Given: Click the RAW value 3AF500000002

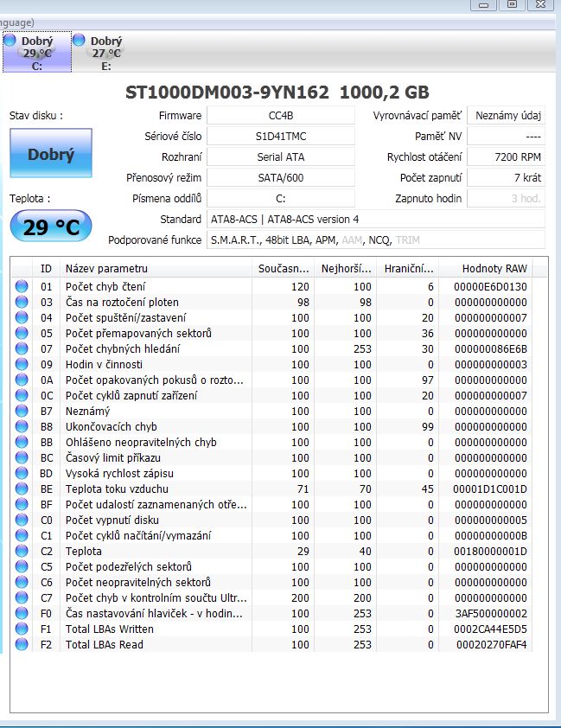Looking at the screenshot, I should [491, 613].
